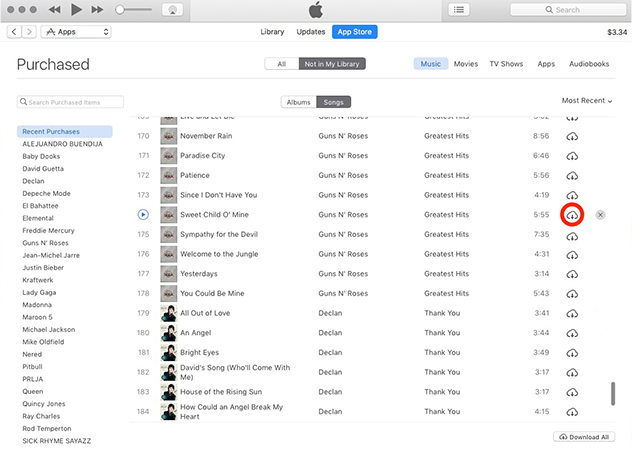Download David's Song cloud icon

pyautogui.click(x=572, y=373)
